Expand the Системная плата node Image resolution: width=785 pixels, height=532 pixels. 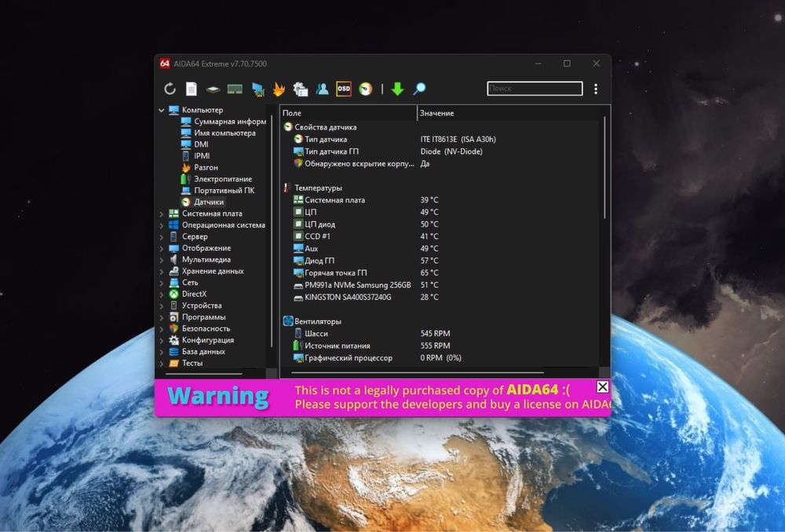[161, 213]
